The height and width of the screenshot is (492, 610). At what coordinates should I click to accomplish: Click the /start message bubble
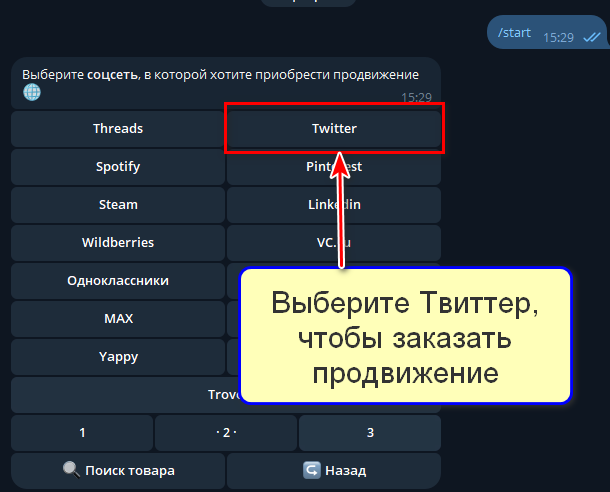[547, 32]
